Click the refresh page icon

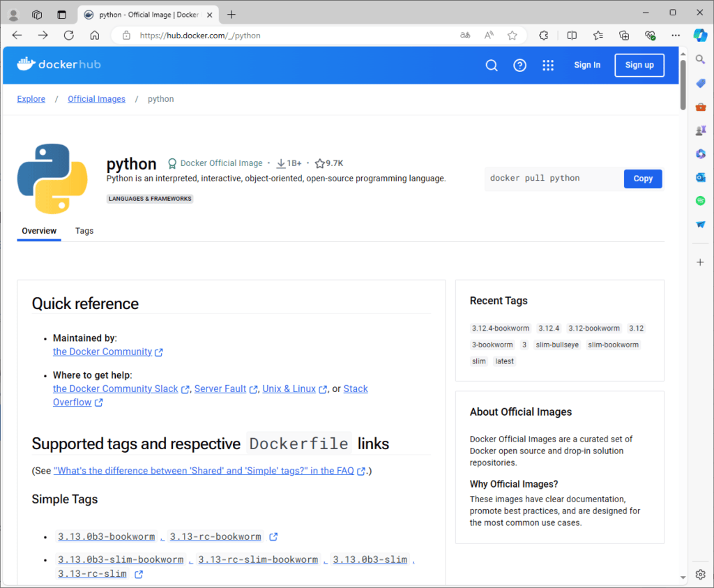pos(68,36)
